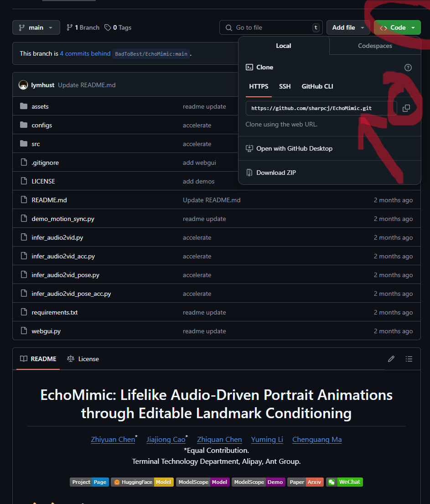Click the branch icon showing 1 Branch
This screenshot has height=504, width=430.
click(x=70, y=27)
